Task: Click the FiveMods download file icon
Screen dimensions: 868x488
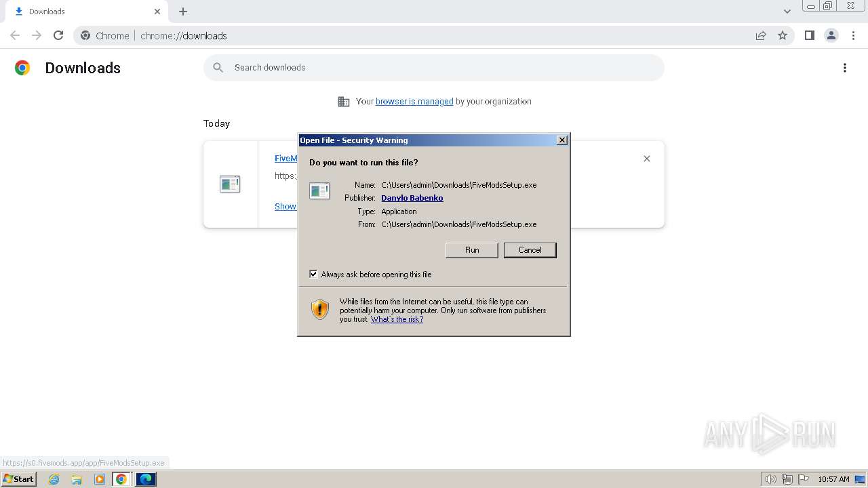Action: coord(230,184)
